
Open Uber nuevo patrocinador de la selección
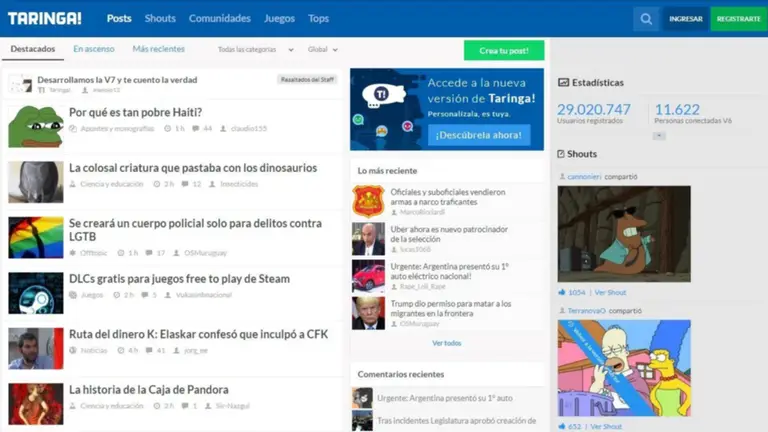pyautogui.click(x=449, y=234)
